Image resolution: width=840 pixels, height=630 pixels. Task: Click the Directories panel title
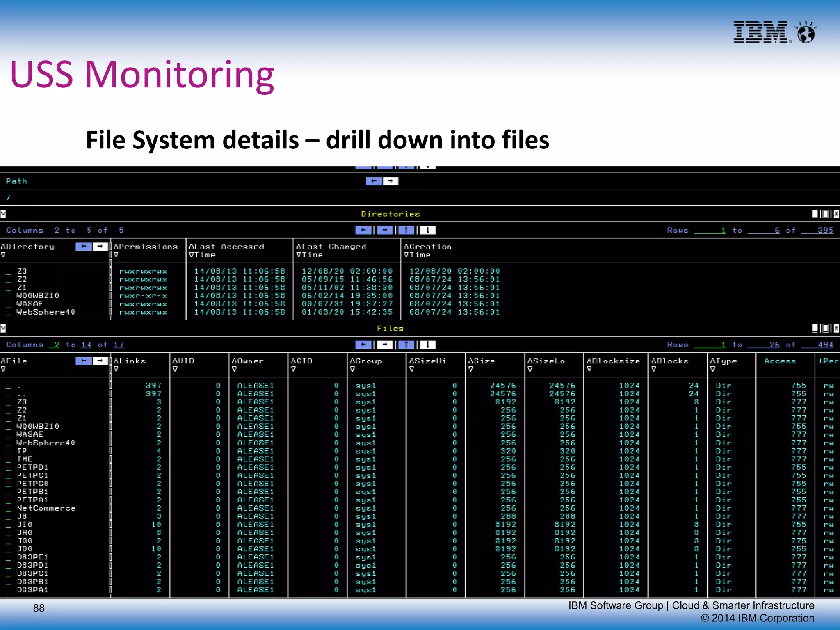coord(390,214)
